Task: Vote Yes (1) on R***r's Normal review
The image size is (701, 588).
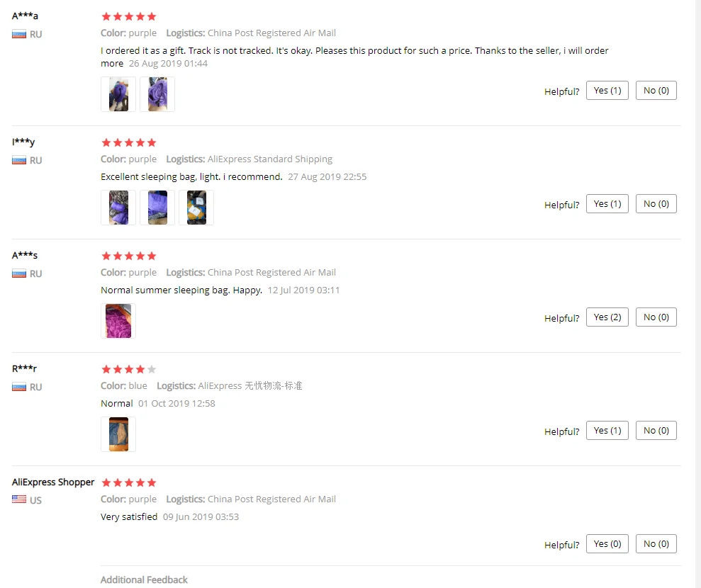Action: tap(607, 431)
